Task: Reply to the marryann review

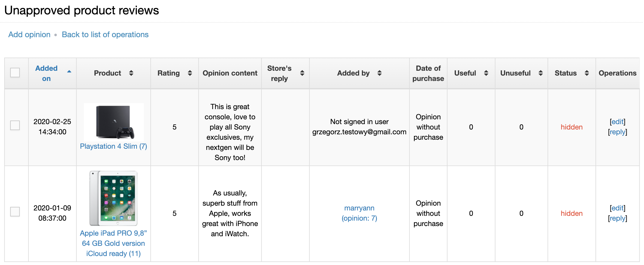Action: click(x=618, y=218)
